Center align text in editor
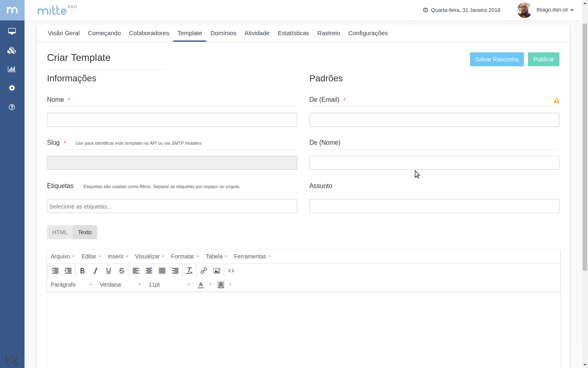588x368 pixels. [x=149, y=271]
